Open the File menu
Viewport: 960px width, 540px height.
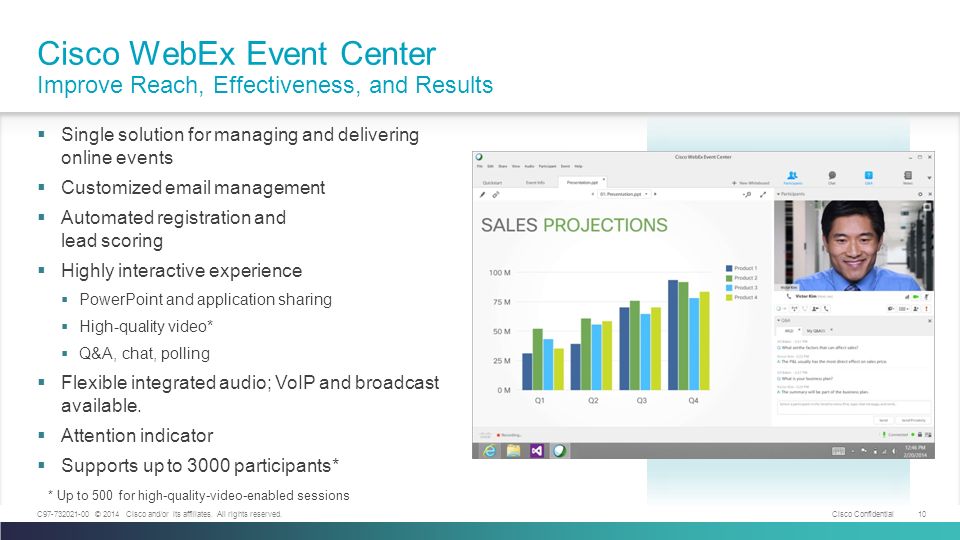click(x=479, y=167)
